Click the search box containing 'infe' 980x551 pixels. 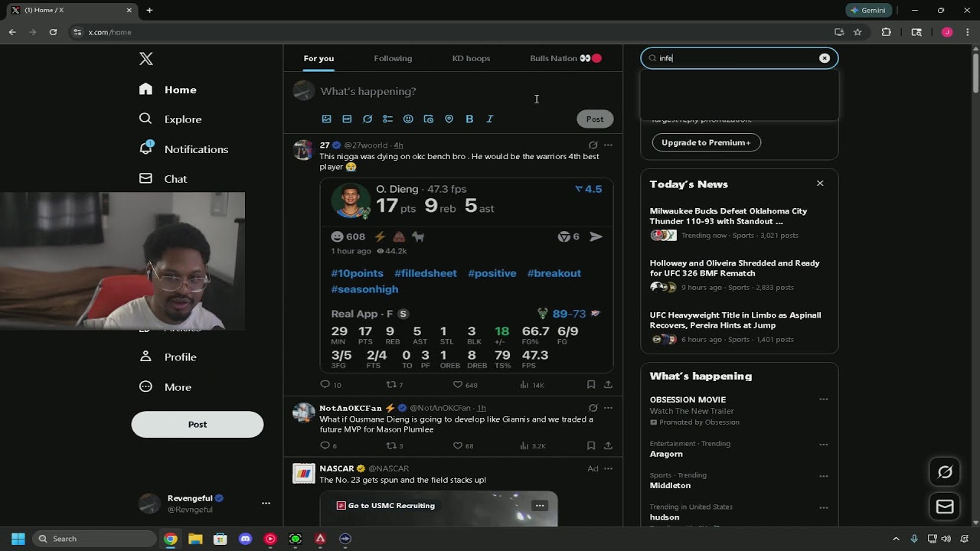click(740, 58)
